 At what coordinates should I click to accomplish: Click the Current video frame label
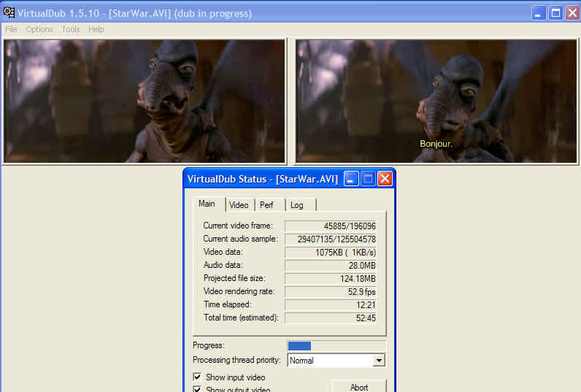tap(237, 226)
